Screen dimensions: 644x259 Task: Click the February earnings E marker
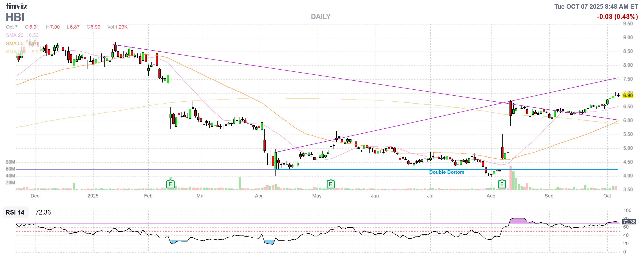click(x=170, y=185)
